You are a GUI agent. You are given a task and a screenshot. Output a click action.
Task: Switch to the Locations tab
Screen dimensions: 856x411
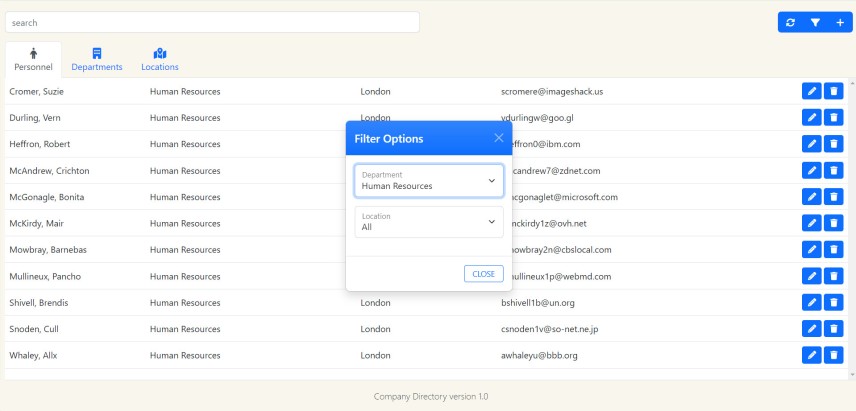160,59
